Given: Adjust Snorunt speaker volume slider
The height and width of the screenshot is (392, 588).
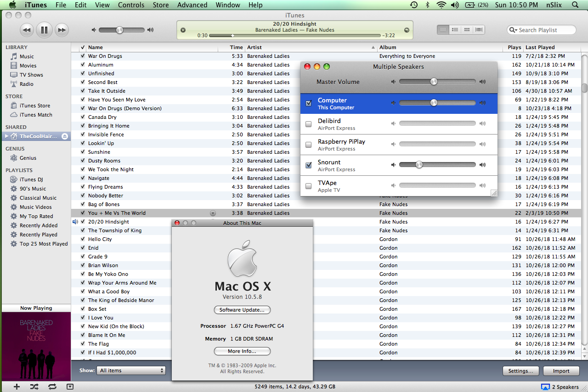Looking at the screenshot, I should pyautogui.click(x=437, y=165).
